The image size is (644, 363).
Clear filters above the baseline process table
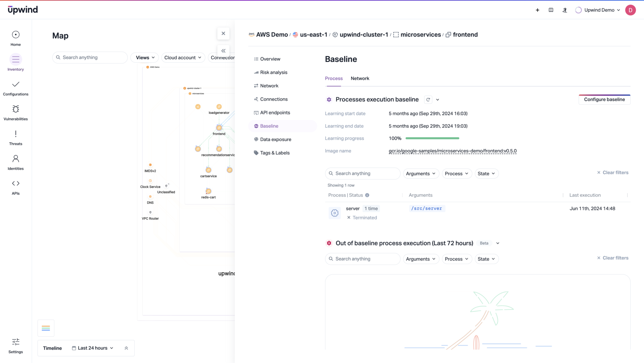click(x=612, y=173)
